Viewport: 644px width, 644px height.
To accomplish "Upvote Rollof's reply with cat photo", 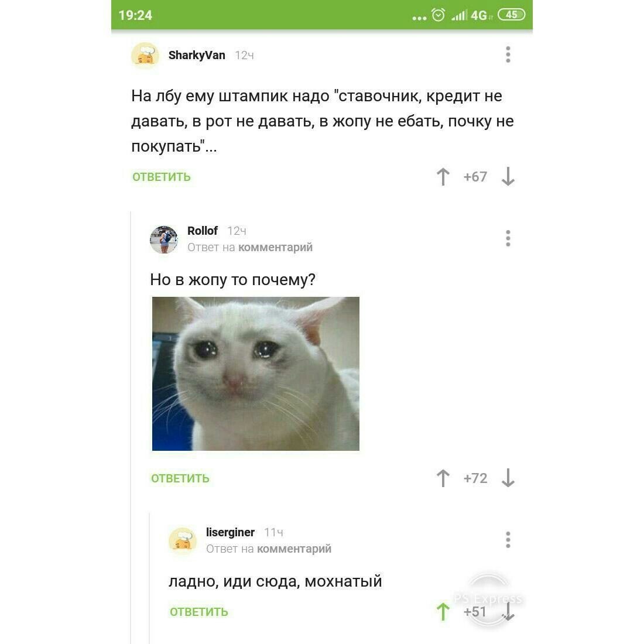I will click(x=443, y=478).
